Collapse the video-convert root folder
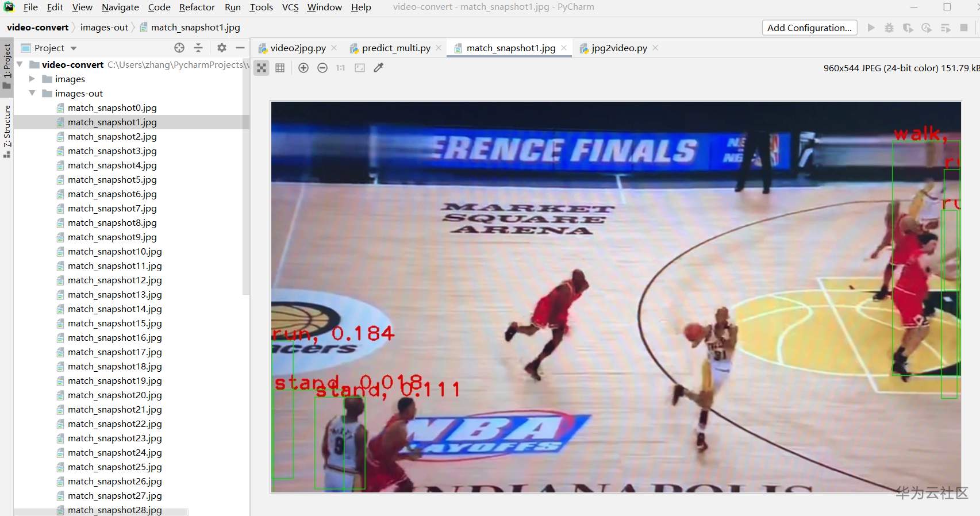This screenshot has width=980, height=516. (x=20, y=64)
